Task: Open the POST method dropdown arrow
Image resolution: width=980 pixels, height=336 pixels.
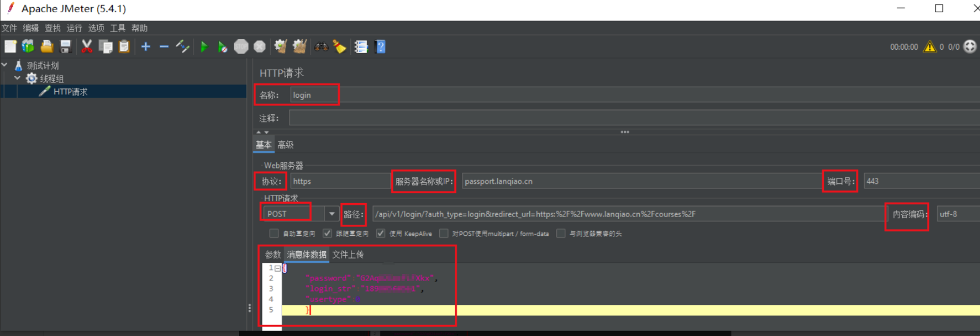Action: point(332,214)
